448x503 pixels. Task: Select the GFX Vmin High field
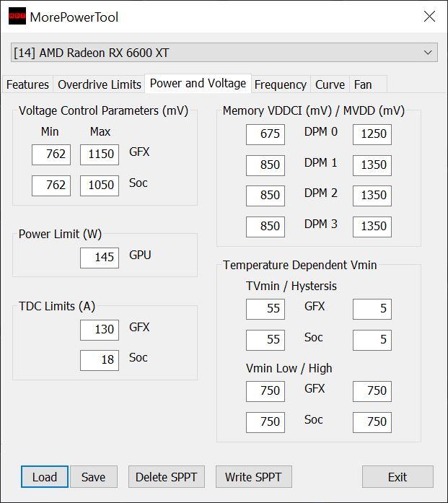point(372,391)
